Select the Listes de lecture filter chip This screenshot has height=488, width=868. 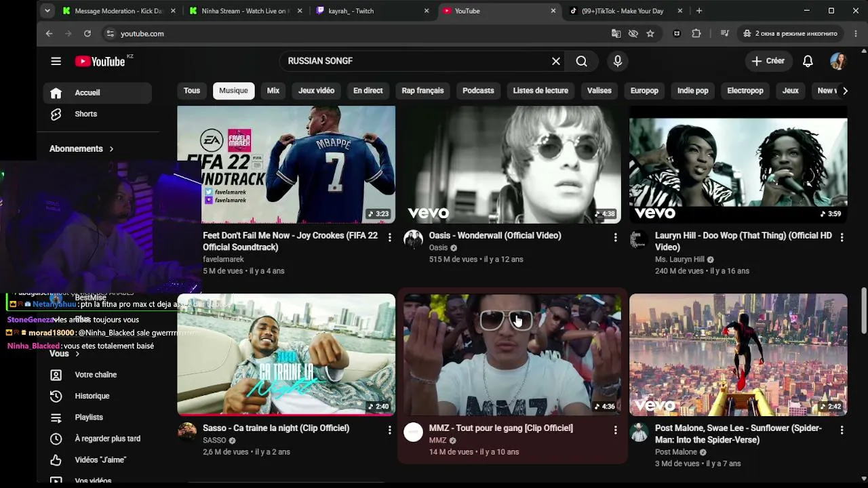click(x=540, y=91)
